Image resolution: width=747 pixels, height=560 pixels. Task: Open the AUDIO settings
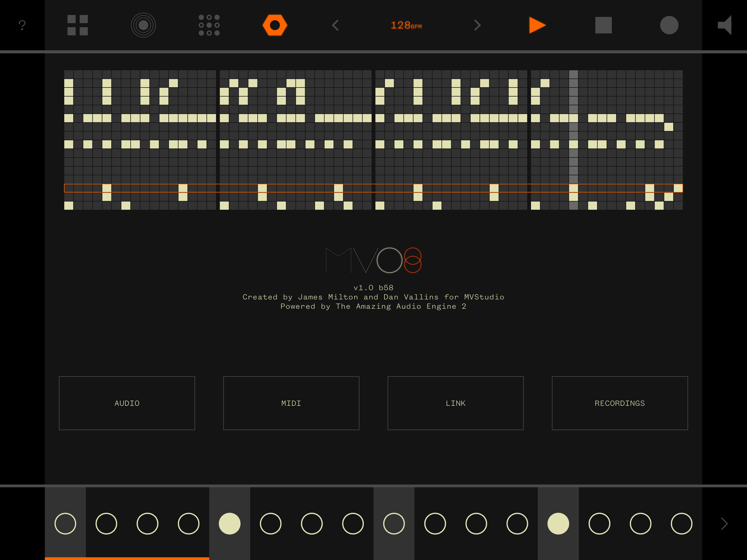click(x=127, y=403)
